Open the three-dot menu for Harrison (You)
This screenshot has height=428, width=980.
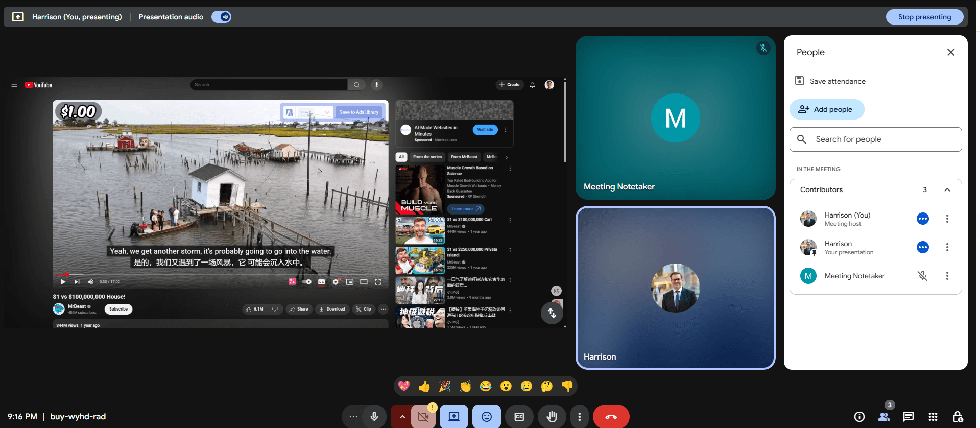pyautogui.click(x=947, y=219)
